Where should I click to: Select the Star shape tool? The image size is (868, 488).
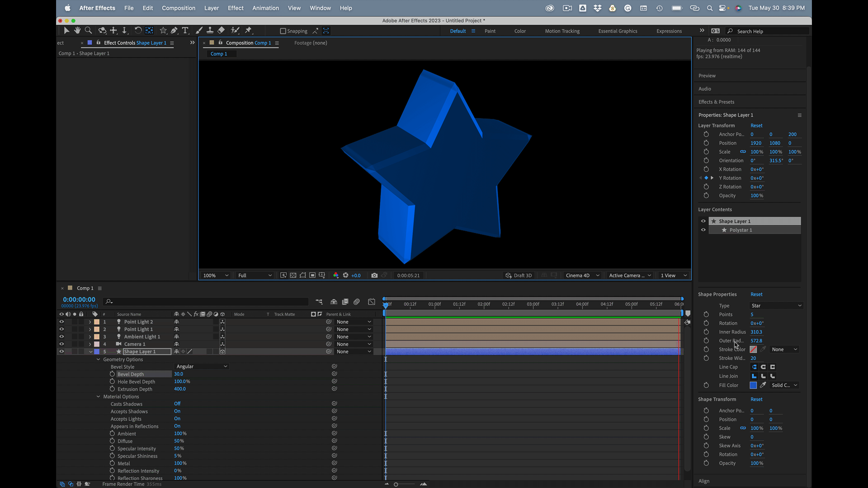tap(163, 30)
